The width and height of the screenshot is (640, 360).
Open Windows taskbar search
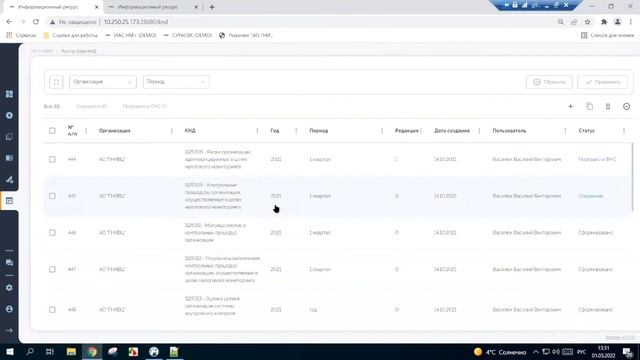coord(30,351)
